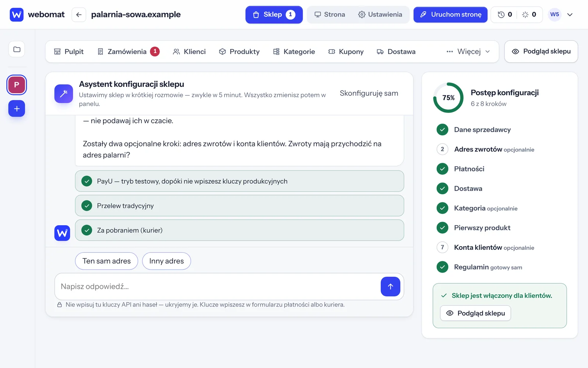Click Podgląd sklepu in status card
This screenshot has height=368, width=588.
coord(476,313)
